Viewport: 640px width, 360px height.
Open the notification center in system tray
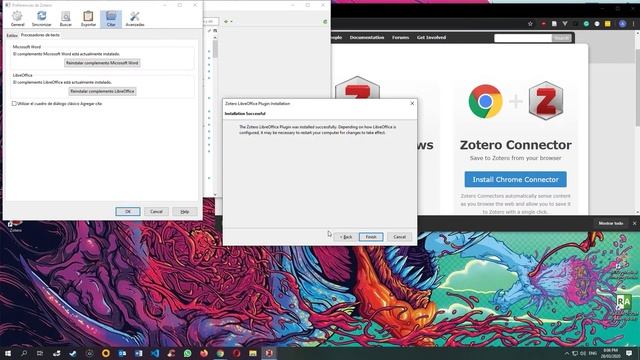click(x=629, y=353)
